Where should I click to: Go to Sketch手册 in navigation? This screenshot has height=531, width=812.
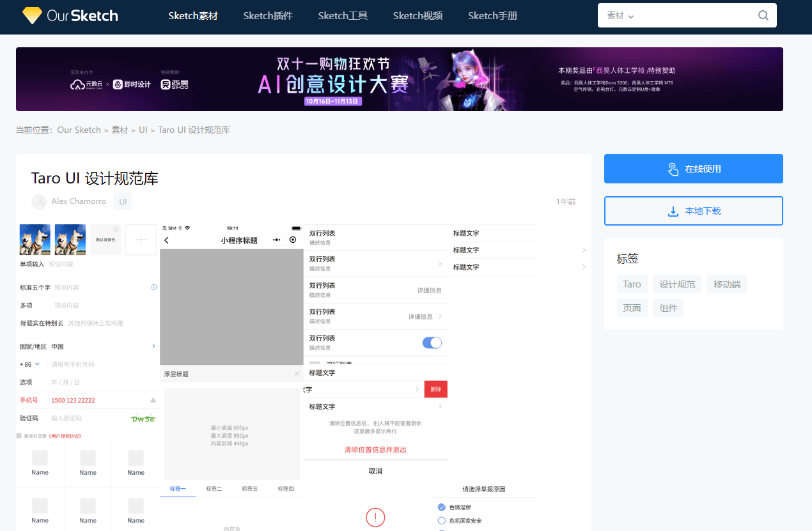click(492, 16)
